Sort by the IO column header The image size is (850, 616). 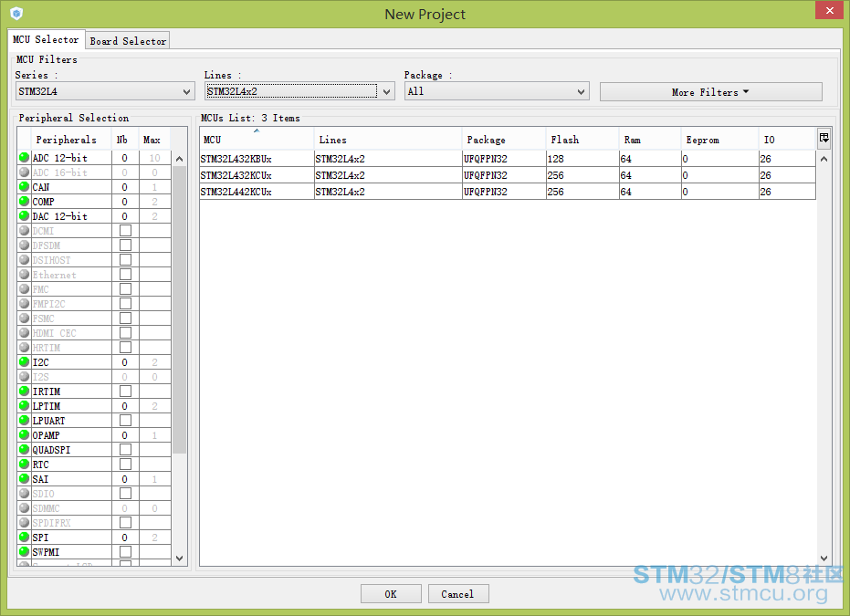787,140
